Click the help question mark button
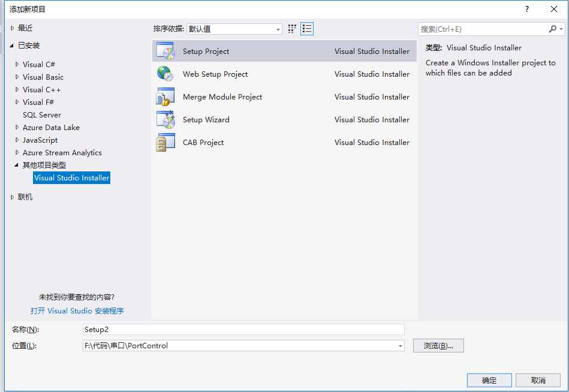Image resolution: width=569 pixels, height=392 pixels. 527,9
